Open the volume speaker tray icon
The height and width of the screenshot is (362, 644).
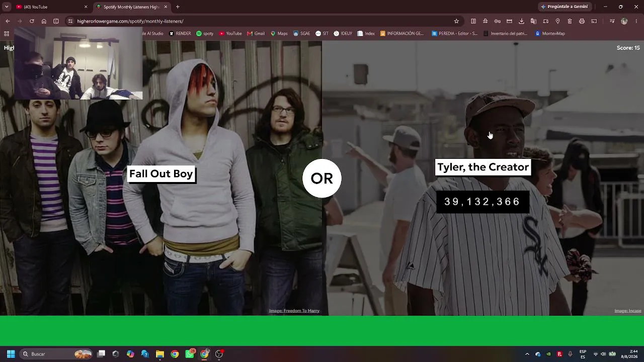pos(603,354)
